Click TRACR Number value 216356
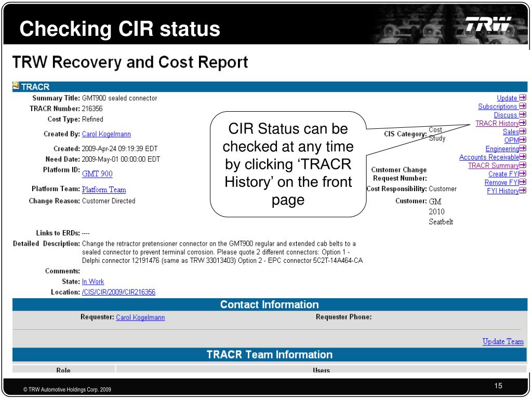532x399 pixels. 92,109
